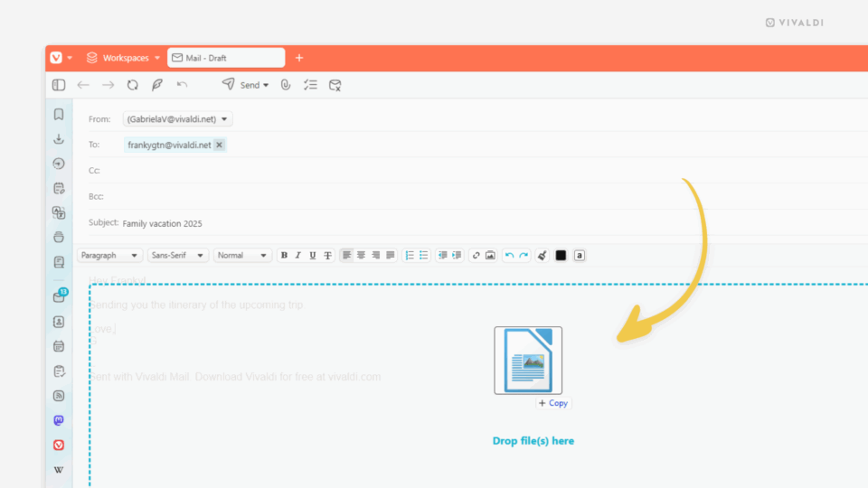Compose a new mail with feather icon
The image size is (868, 488).
(157, 85)
